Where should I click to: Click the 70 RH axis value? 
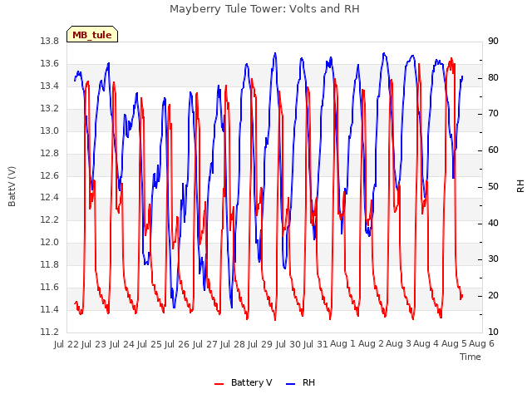pos(493,114)
